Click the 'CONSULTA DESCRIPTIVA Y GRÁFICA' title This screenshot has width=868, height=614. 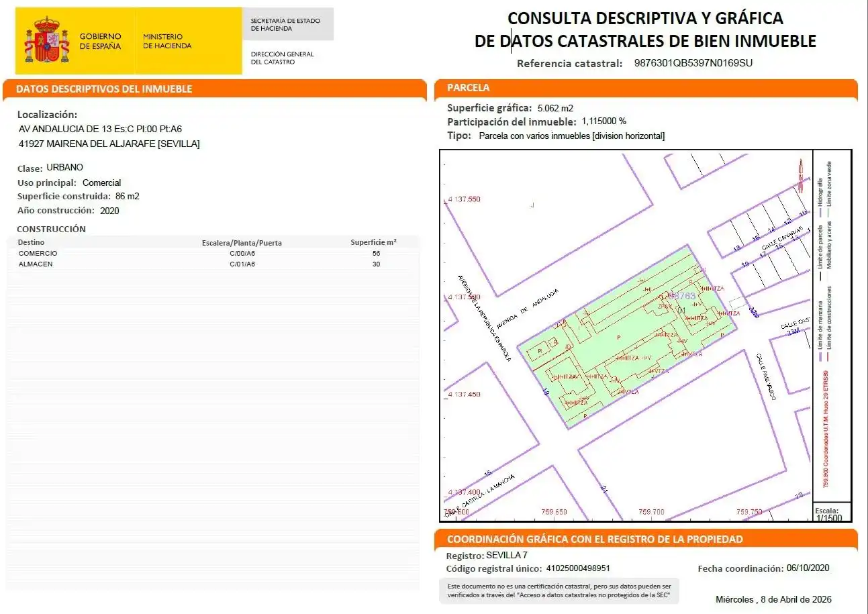click(x=645, y=18)
